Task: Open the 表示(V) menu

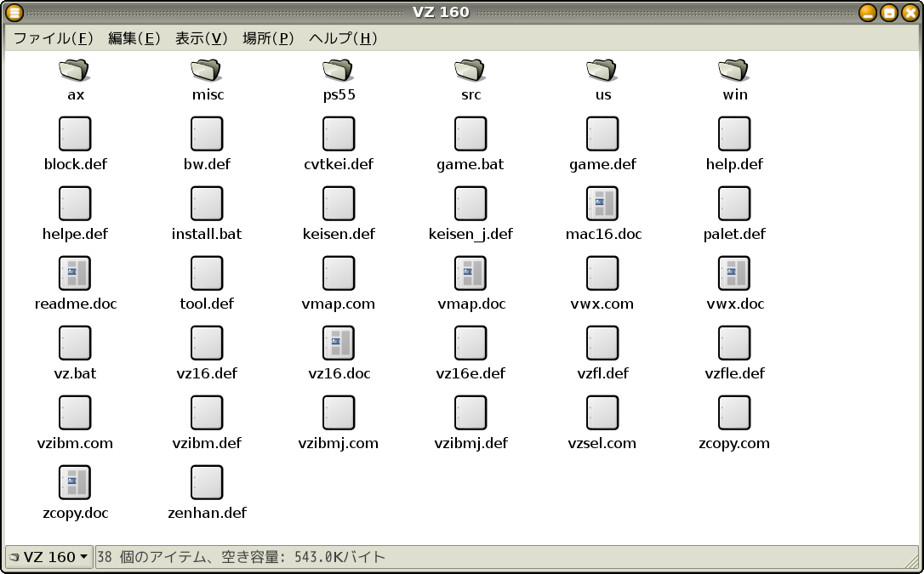Action: pos(202,38)
